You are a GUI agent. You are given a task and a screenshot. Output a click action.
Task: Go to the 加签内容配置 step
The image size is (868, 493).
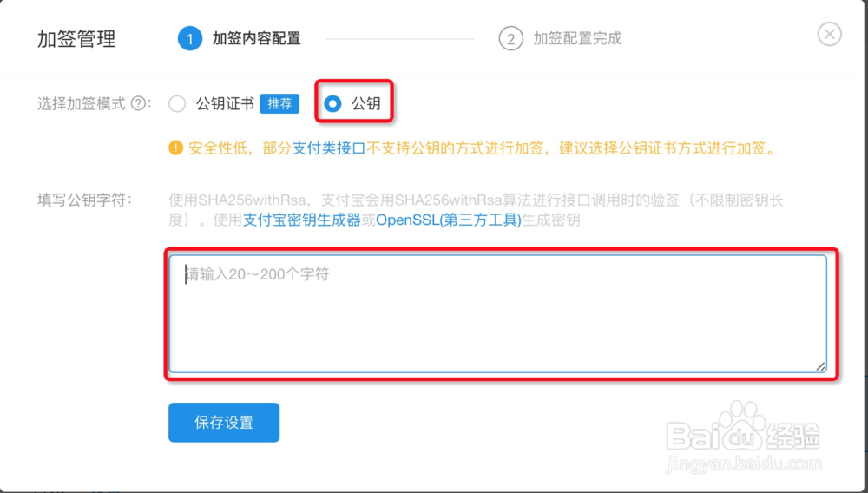click(x=256, y=39)
